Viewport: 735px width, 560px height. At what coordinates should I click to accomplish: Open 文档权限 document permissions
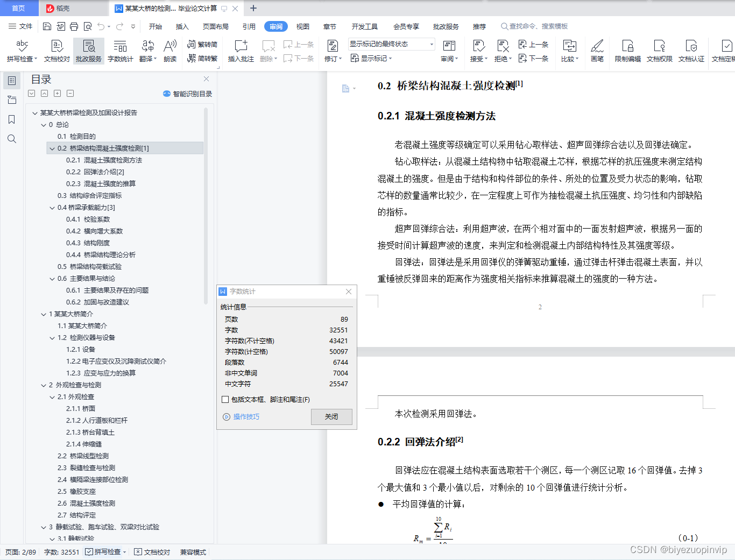point(660,51)
